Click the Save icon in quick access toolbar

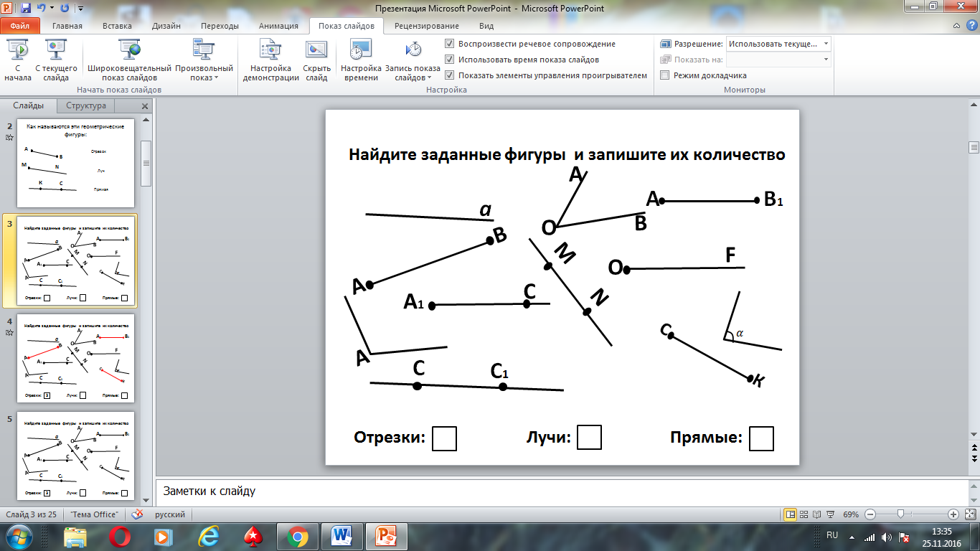(x=26, y=8)
